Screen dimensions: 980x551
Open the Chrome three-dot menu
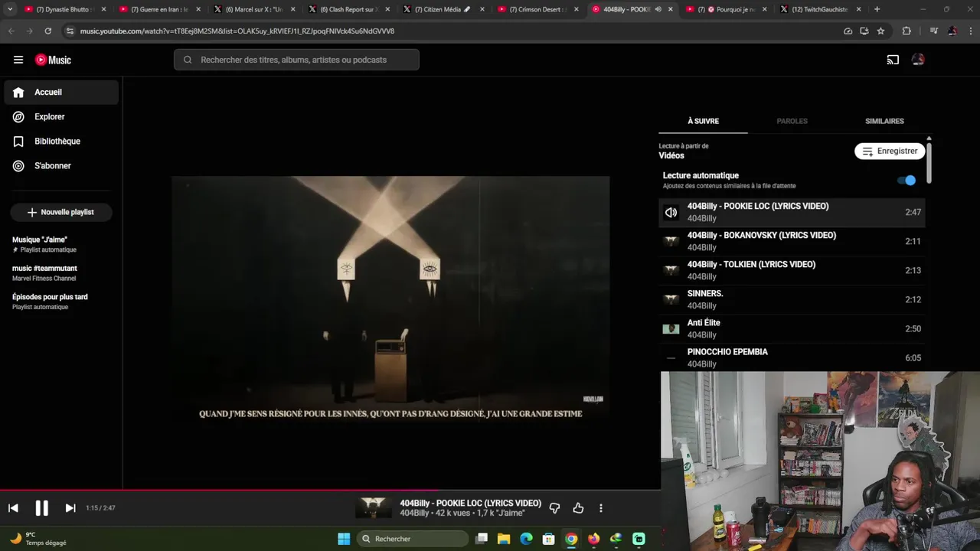[969, 31]
